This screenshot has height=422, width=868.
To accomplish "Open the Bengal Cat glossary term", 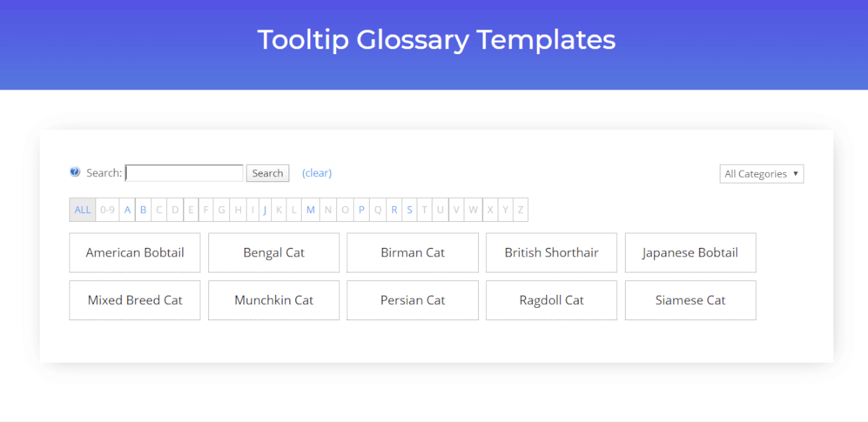I will pyautogui.click(x=274, y=253).
